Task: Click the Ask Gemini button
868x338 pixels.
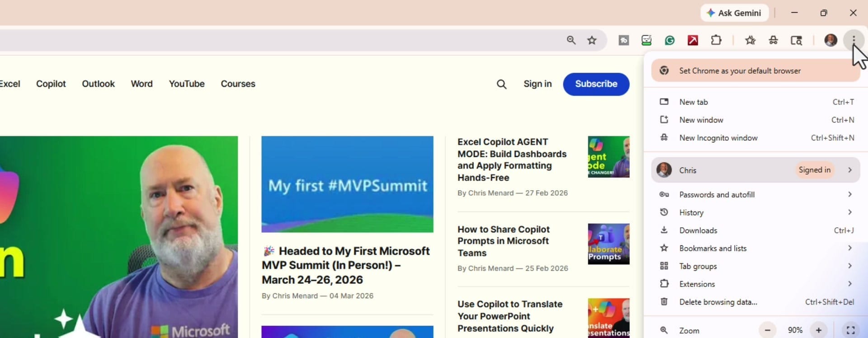Action: tap(734, 13)
